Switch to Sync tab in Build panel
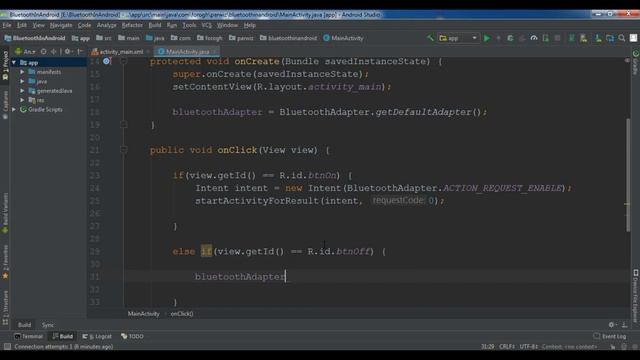Viewport: 640px width, 360px height. click(48, 325)
